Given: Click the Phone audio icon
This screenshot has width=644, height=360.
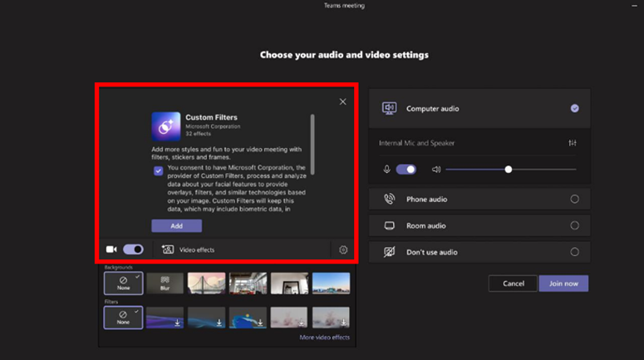Looking at the screenshot, I should coord(389,199).
